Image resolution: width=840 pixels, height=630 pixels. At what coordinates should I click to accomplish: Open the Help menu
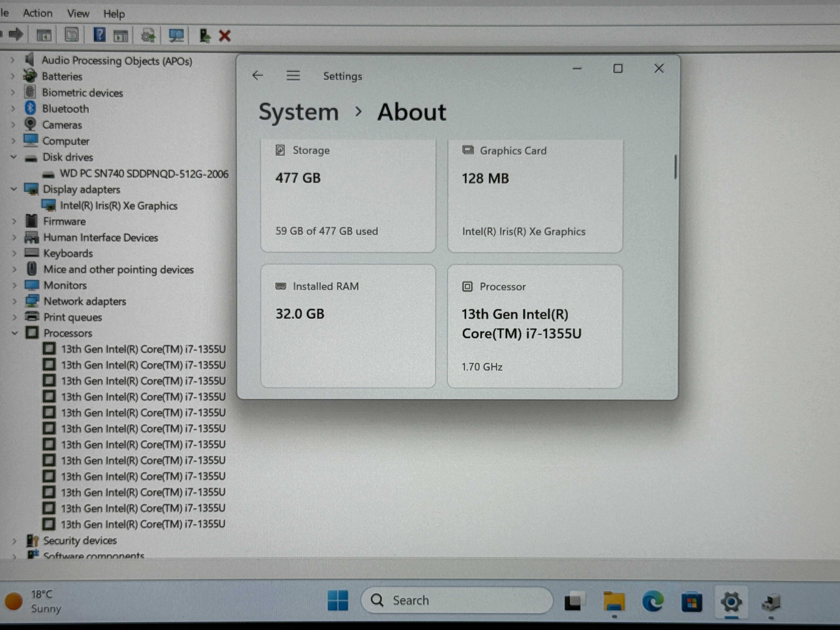point(114,14)
